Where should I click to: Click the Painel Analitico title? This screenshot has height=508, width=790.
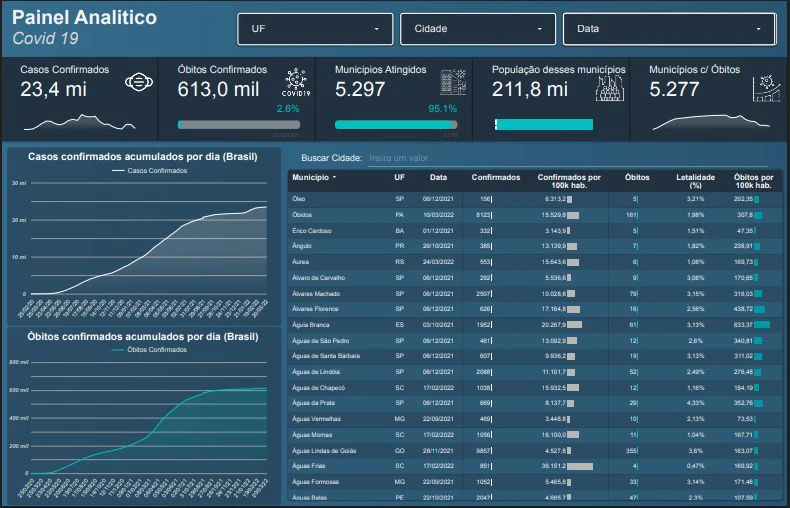click(x=85, y=18)
